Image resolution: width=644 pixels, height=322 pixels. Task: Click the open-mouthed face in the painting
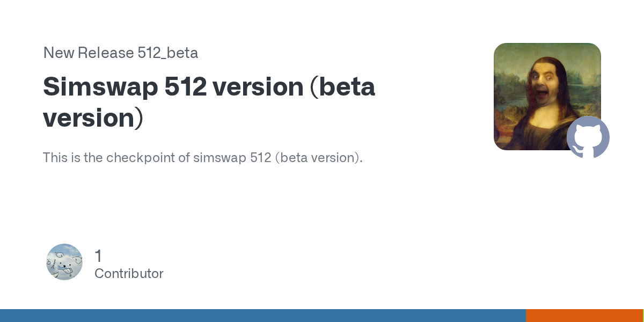click(x=545, y=86)
